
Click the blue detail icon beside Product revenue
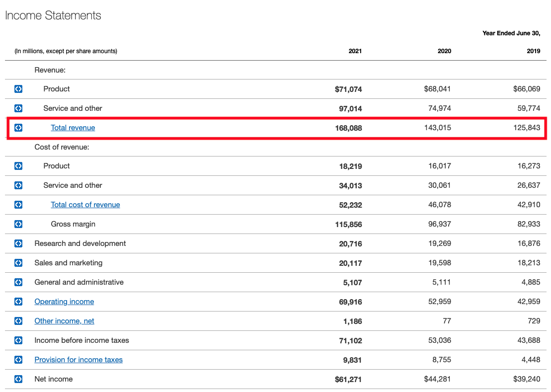point(18,89)
